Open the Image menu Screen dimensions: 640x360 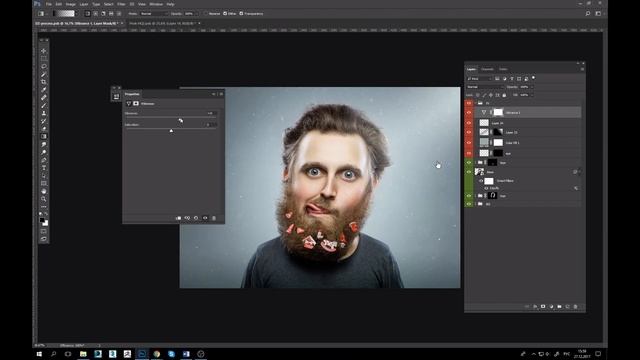[x=71, y=4]
